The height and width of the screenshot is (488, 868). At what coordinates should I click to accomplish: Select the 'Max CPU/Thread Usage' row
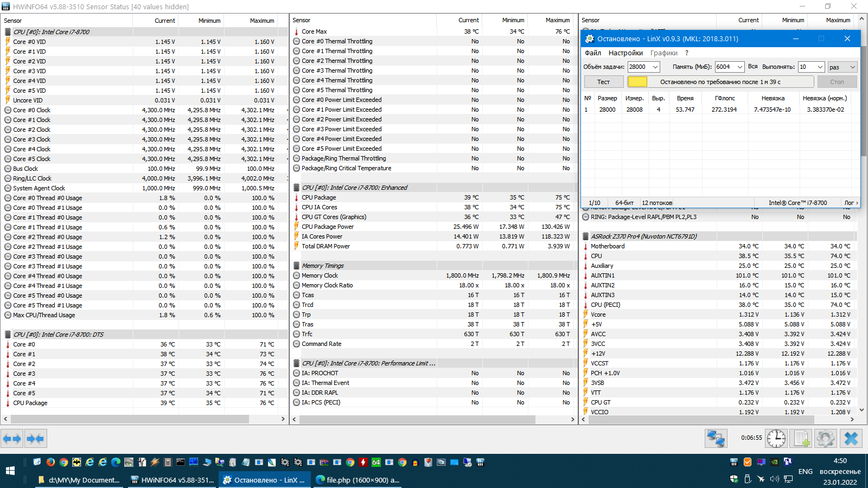coord(145,315)
